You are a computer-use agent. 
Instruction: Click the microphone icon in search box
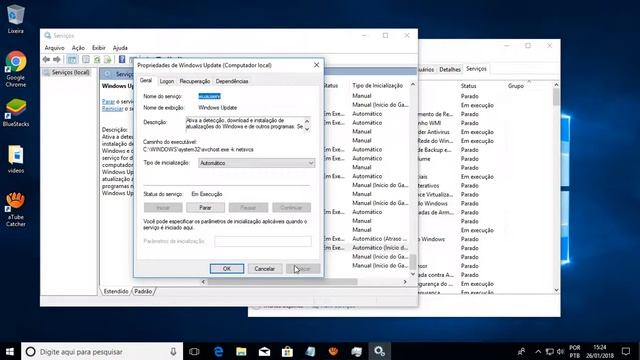[173, 351]
